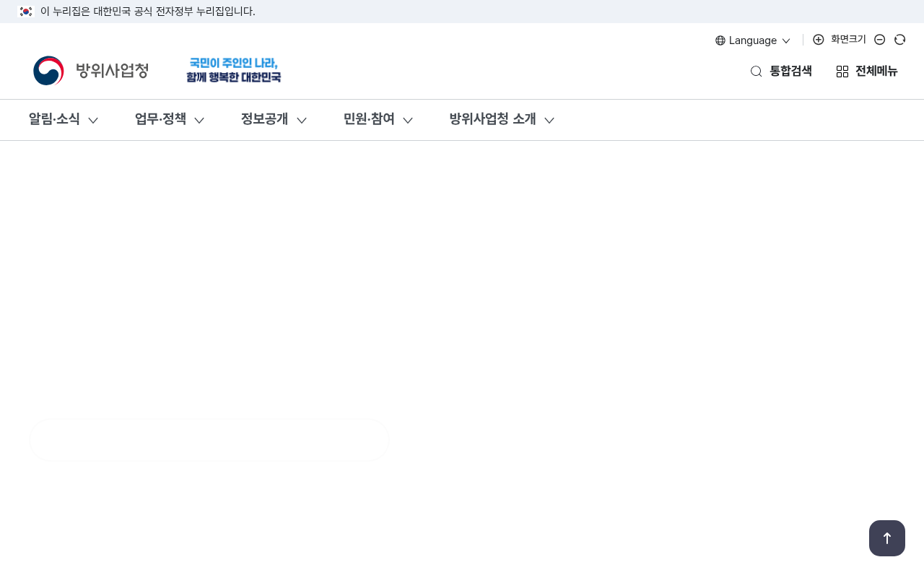Click the globe icon next to Language
This screenshot has width=924, height=578.
tap(720, 40)
